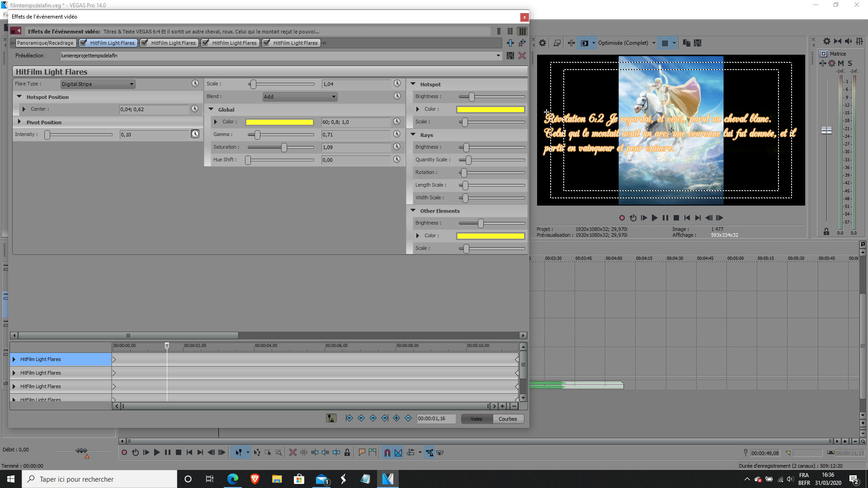Viewport: 868px width, 488px height.
Task: Open video preview properties gear icon
Action: pos(542,43)
